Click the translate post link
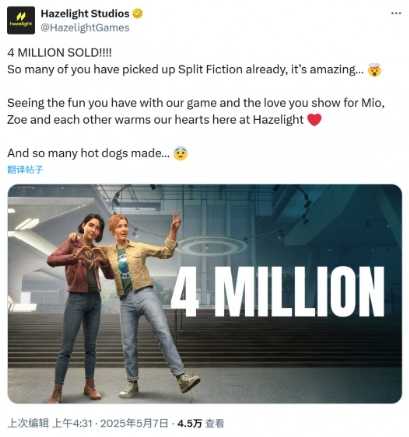 [25, 170]
